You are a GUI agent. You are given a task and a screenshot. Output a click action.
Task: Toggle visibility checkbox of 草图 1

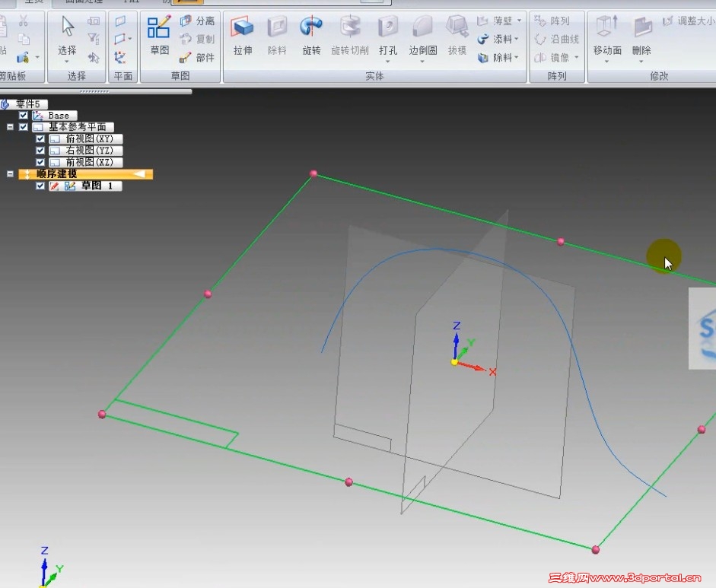coord(40,186)
